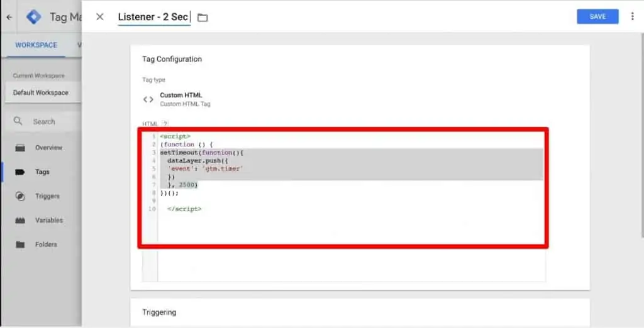Open Tags in the sidebar
This screenshot has width=644, height=328.
(x=42, y=172)
